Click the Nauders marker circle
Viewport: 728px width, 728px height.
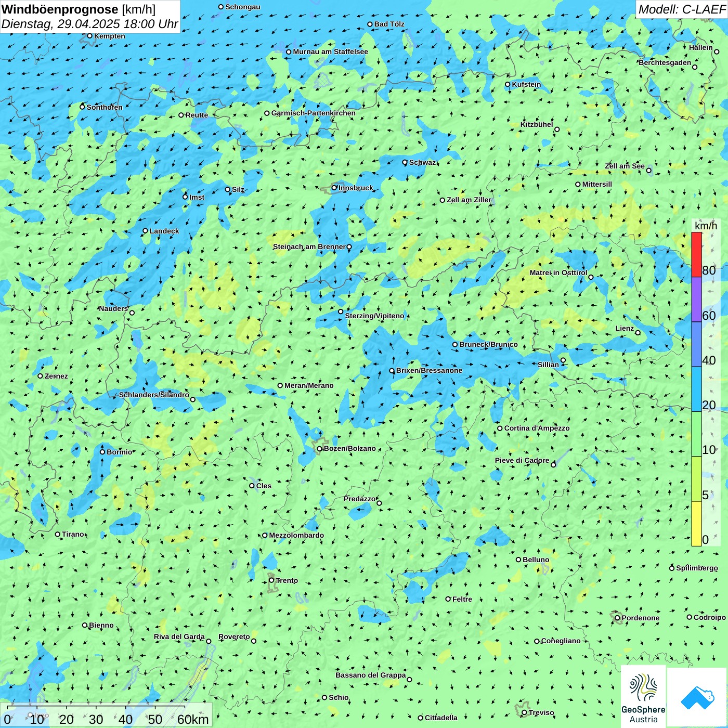[132, 313]
